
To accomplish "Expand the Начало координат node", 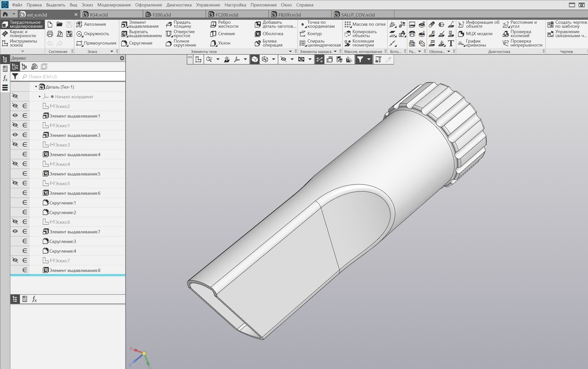I will pos(40,97).
